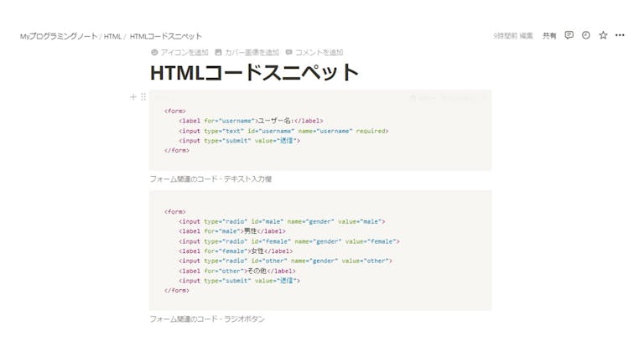This screenshot has height=362, width=644.
Task: Click the closing </form> tag in second code block
Action: [x=177, y=291]
